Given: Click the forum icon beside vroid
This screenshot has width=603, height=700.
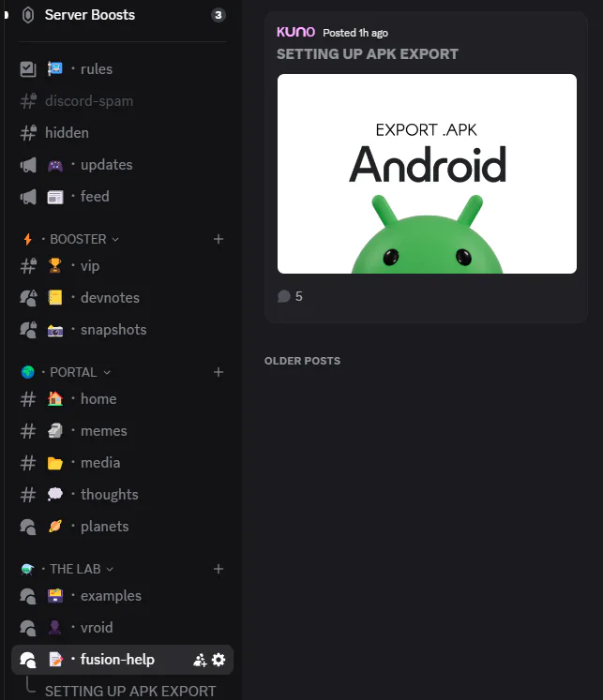Looking at the screenshot, I should pos(28,628).
